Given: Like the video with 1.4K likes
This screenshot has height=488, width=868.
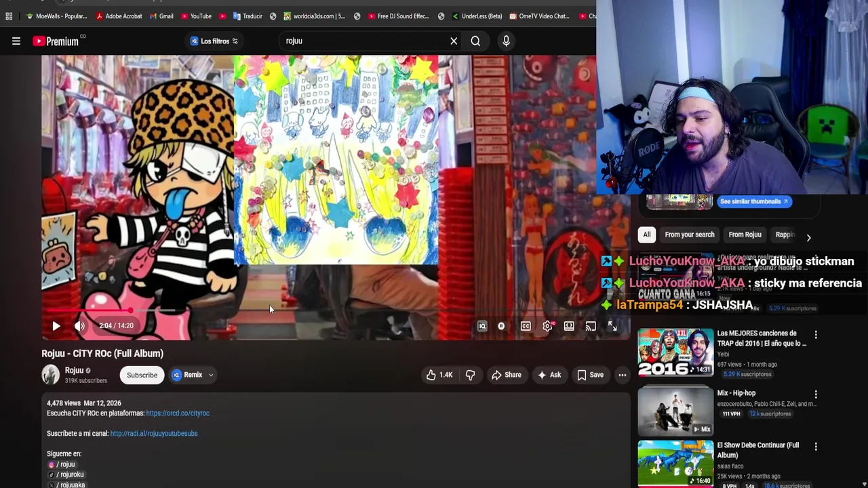Looking at the screenshot, I should pos(439,375).
